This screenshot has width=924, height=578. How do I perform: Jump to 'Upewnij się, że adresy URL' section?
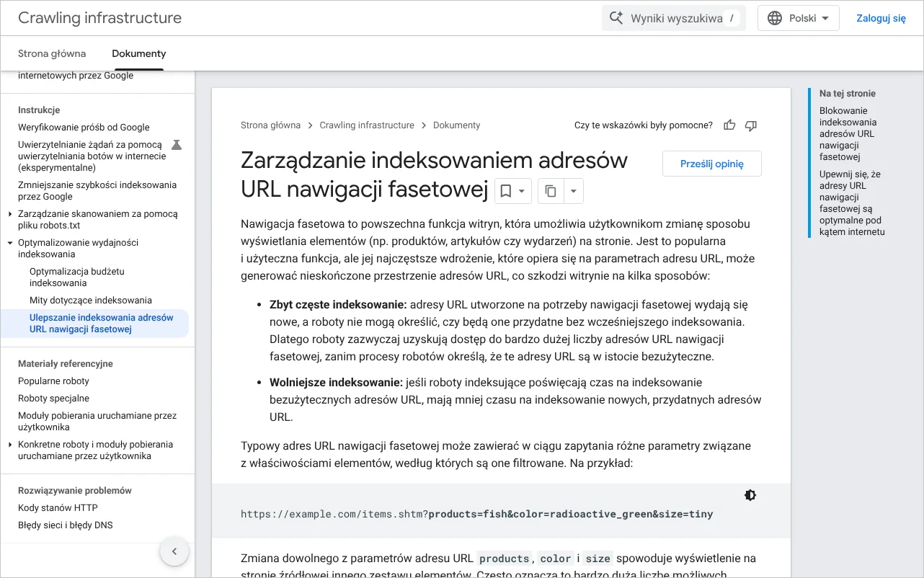[x=852, y=203]
